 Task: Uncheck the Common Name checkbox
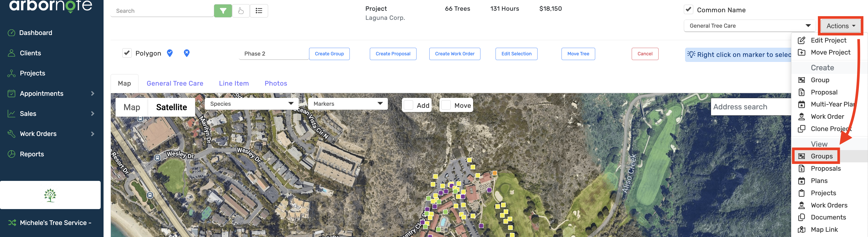point(688,9)
